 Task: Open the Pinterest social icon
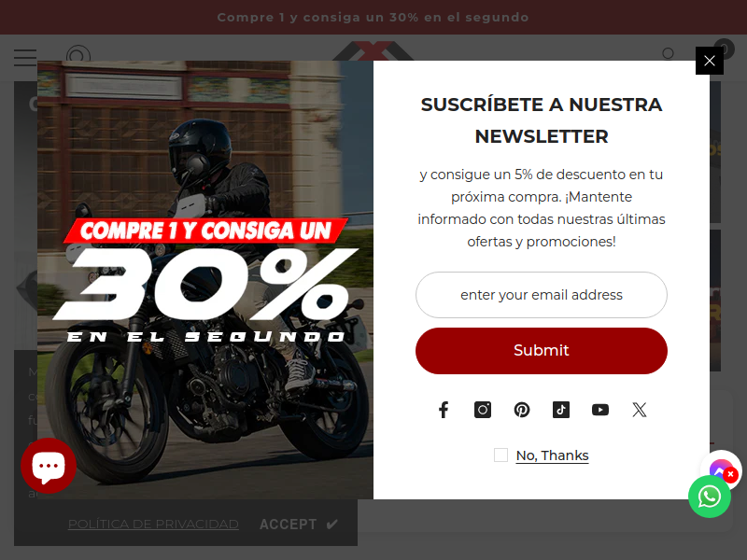point(522,410)
